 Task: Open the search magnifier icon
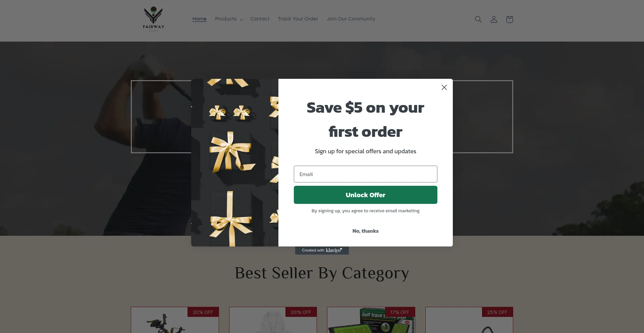[x=478, y=19]
